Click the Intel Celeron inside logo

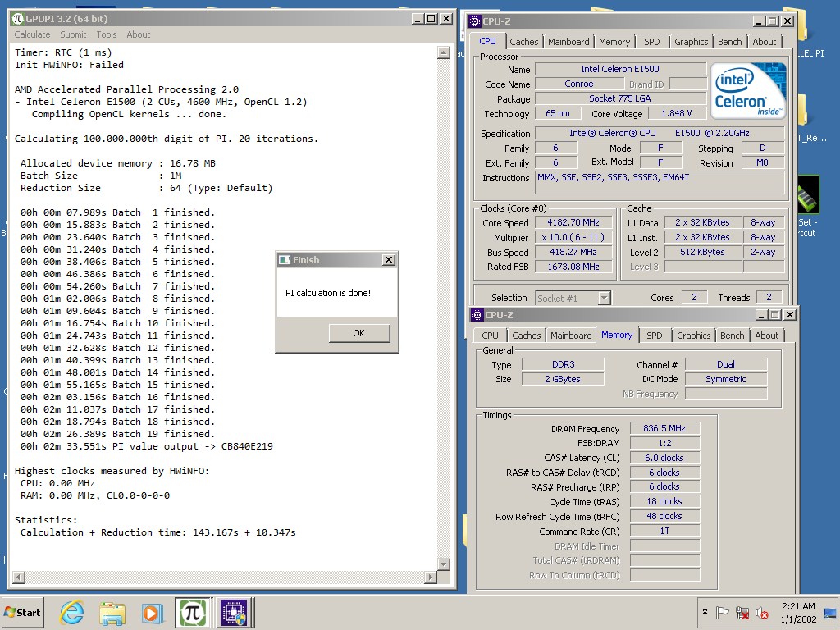(x=748, y=90)
